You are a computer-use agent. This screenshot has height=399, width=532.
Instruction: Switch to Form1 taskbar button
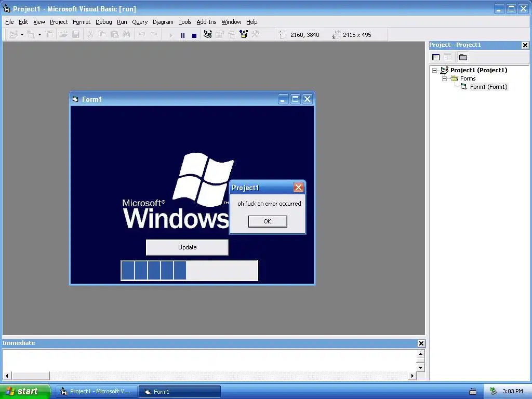[180, 392]
